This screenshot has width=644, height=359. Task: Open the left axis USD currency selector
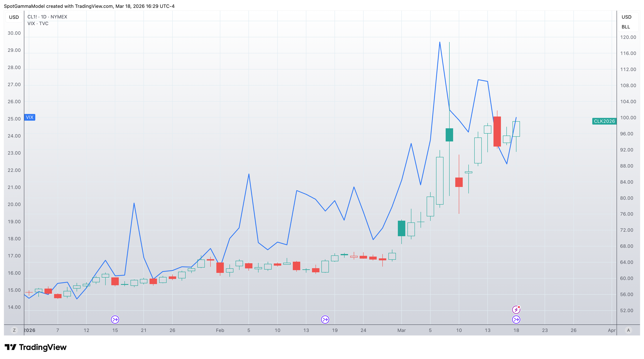click(x=14, y=17)
